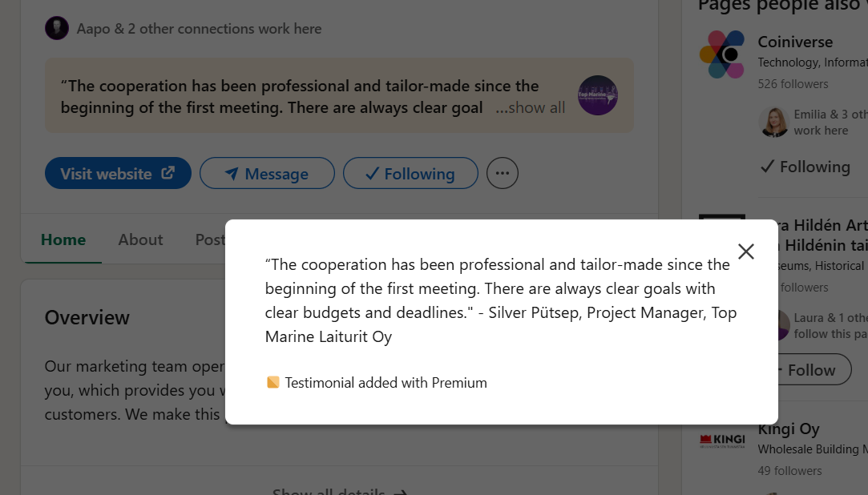Switch to the Home tab

[63, 239]
